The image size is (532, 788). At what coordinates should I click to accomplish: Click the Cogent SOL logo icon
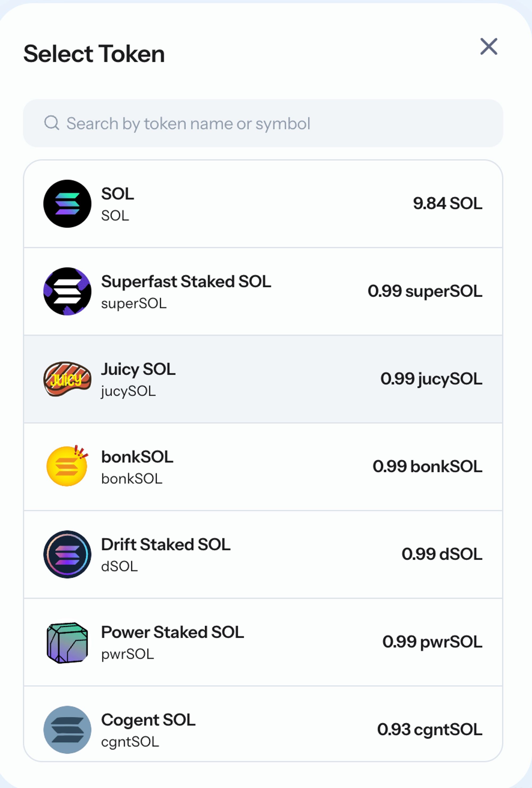coord(67,730)
